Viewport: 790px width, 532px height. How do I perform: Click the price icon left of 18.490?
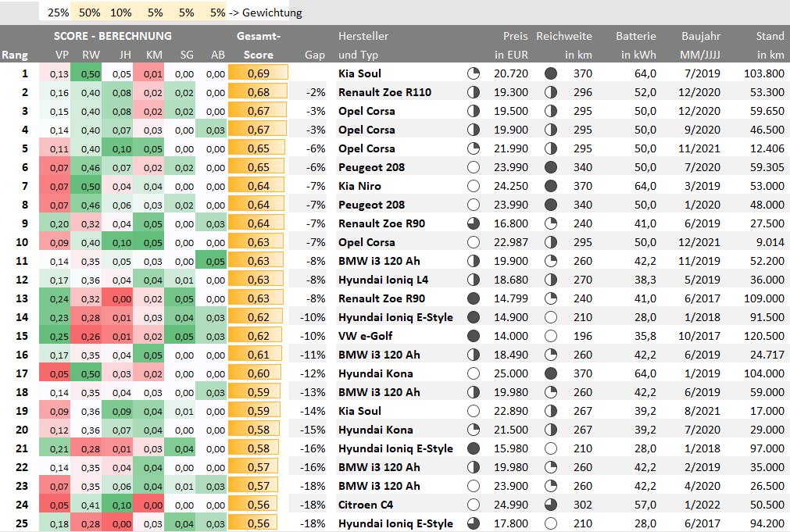(474, 355)
